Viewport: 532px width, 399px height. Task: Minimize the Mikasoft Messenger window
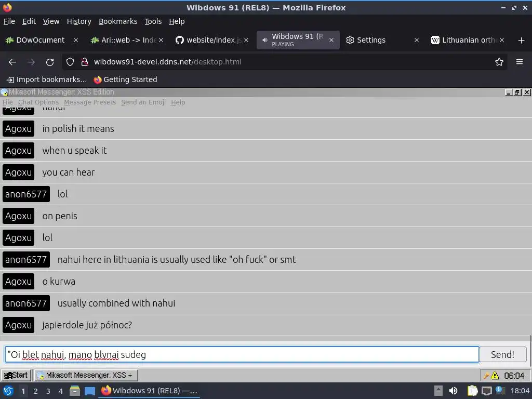[509, 92]
